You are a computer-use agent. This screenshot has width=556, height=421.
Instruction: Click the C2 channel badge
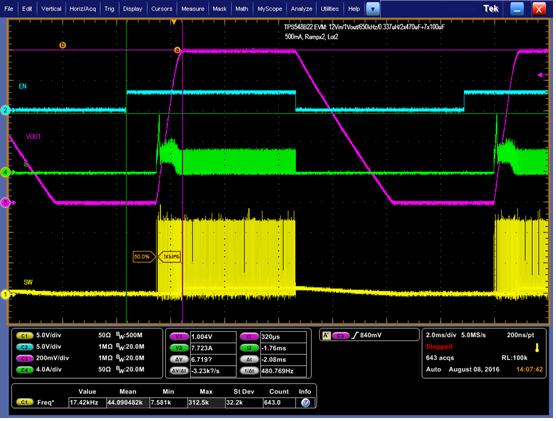24,347
